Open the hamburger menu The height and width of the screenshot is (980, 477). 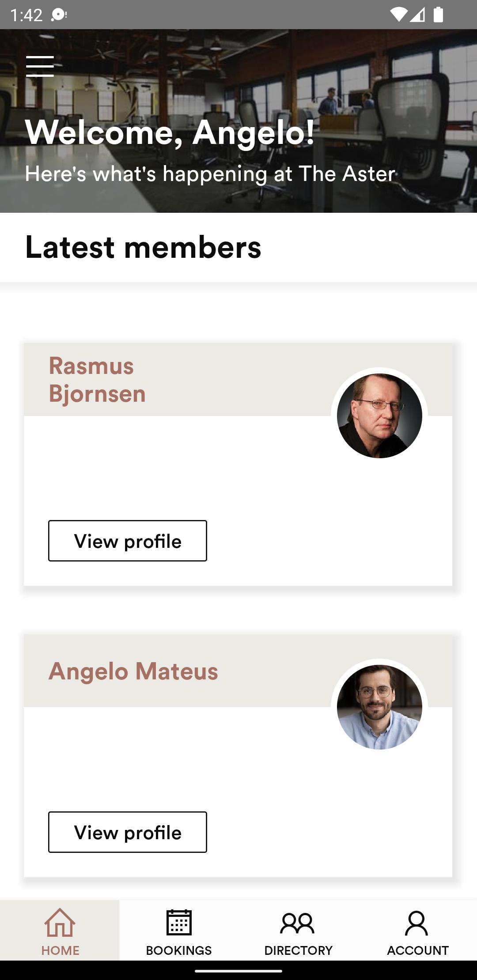[40, 66]
